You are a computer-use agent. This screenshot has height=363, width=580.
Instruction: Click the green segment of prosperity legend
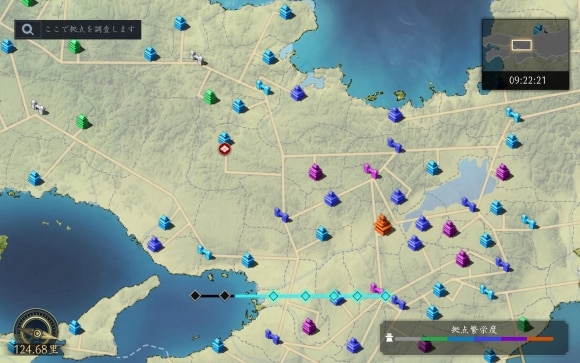(x=435, y=339)
